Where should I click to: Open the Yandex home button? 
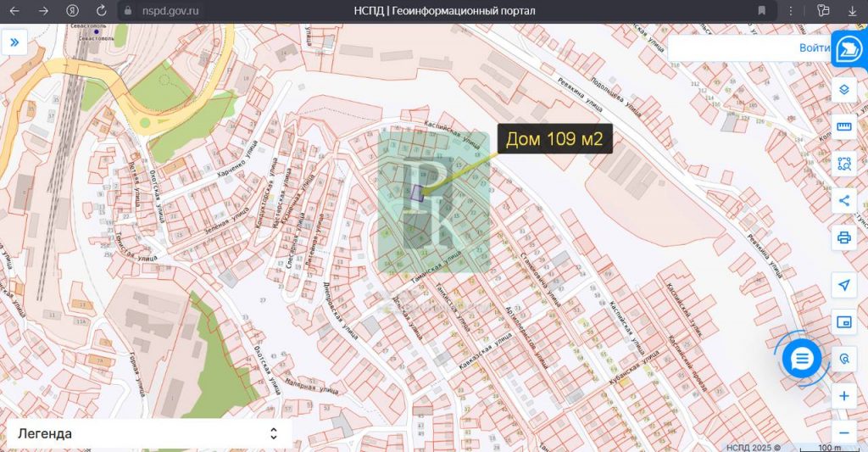pyautogui.click(x=72, y=10)
